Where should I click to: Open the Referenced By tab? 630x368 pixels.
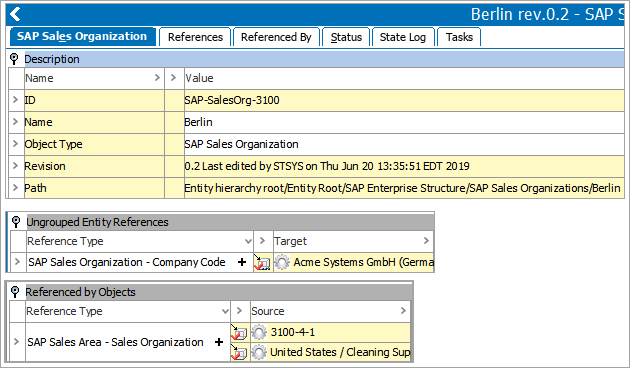coord(276,37)
